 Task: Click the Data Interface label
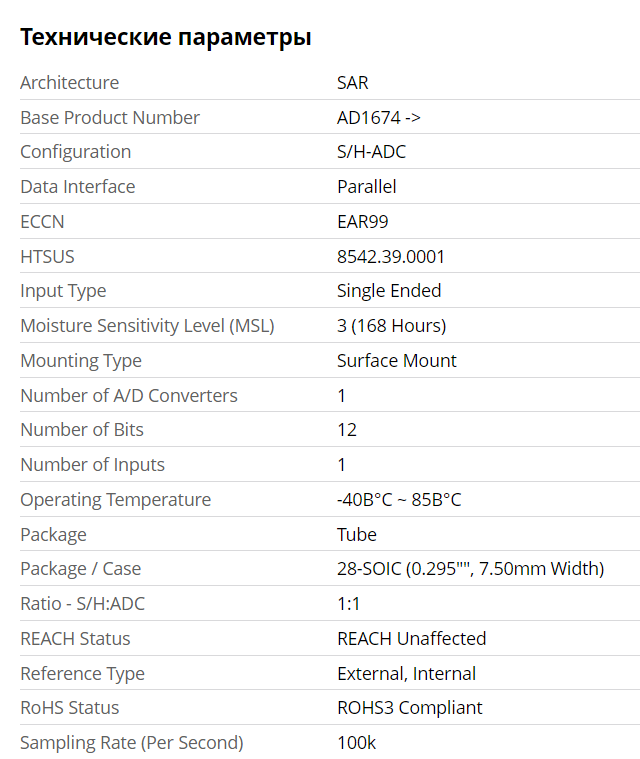pyautogui.click(x=77, y=187)
